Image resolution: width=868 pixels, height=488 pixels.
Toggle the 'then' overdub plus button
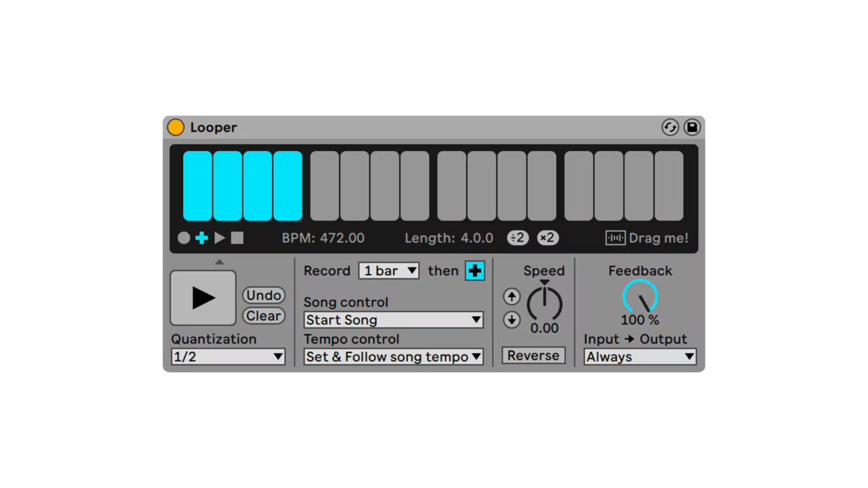click(x=475, y=271)
